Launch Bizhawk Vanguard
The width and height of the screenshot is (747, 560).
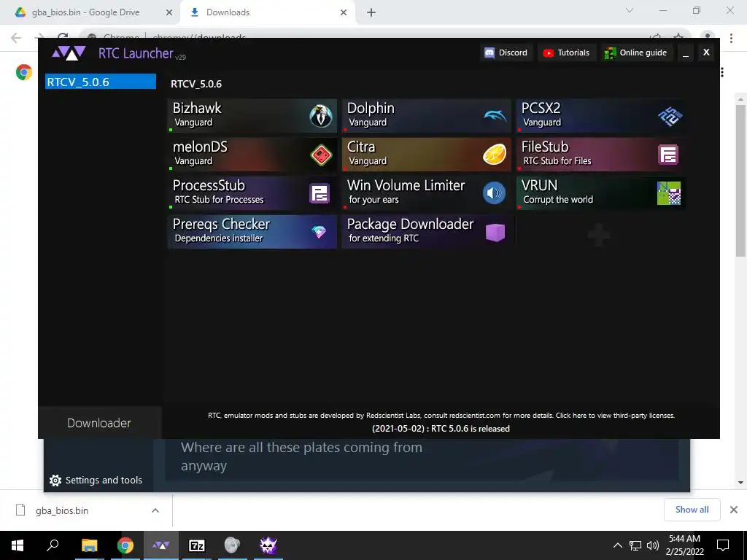252,116
